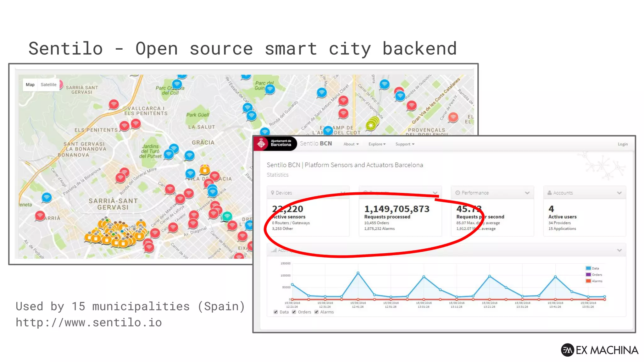The width and height of the screenshot is (644, 362).
Task: Select the salmon marker near Carrer de Pere IV
Action: (453, 117)
